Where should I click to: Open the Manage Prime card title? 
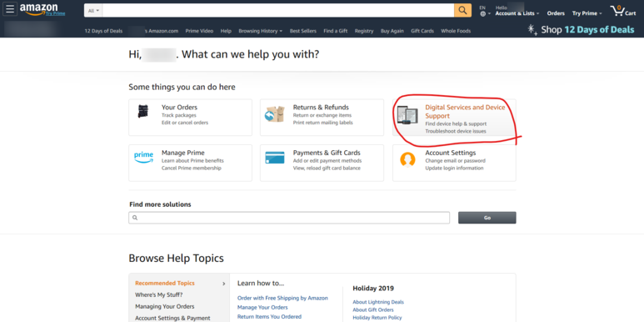point(182,153)
